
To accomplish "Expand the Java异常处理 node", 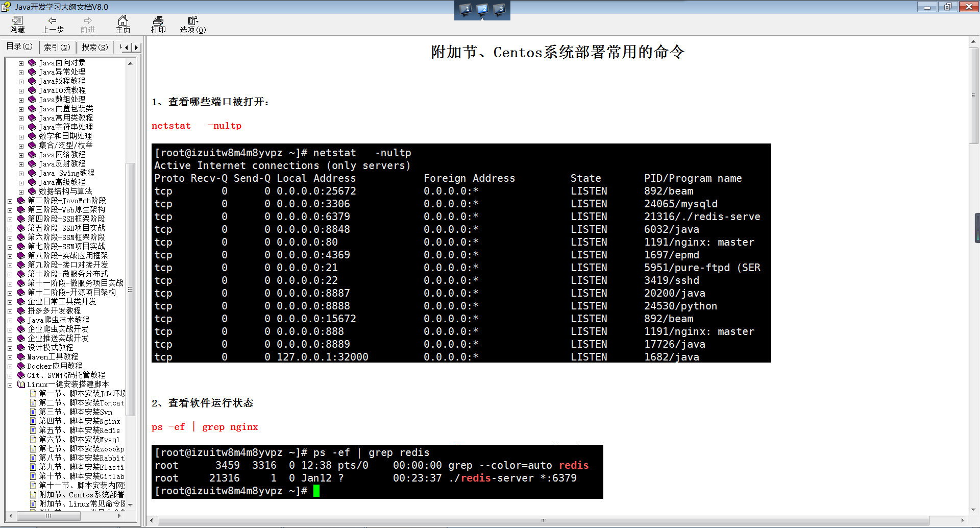I will [21, 73].
